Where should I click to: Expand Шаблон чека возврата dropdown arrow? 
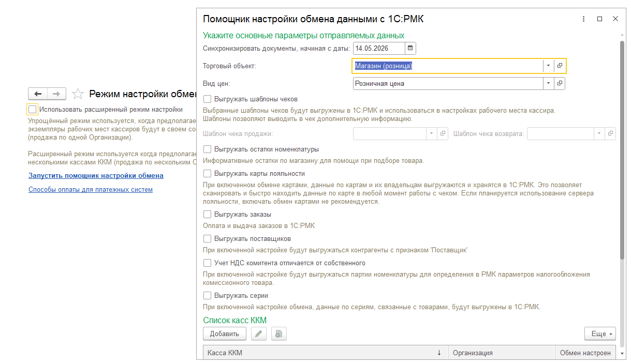pyautogui.click(x=599, y=133)
